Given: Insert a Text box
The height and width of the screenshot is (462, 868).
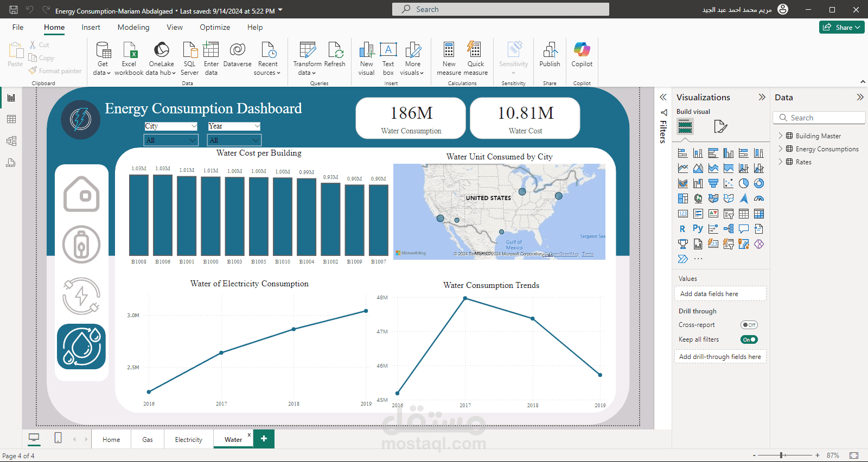Looking at the screenshot, I should (x=388, y=59).
